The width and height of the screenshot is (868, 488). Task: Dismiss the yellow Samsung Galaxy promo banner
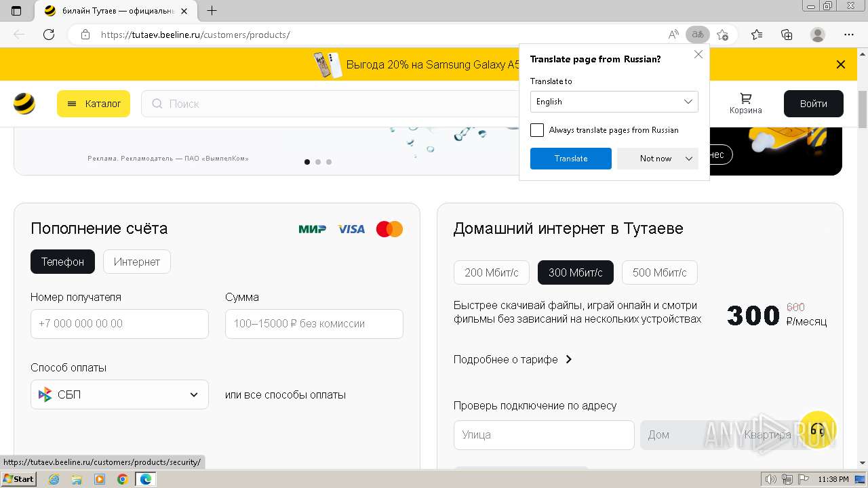tap(841, 64)
